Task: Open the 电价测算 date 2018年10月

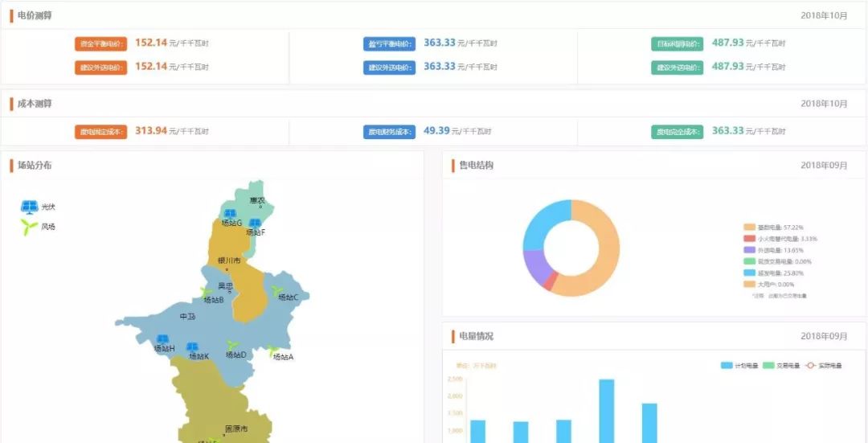Action: 824,15
